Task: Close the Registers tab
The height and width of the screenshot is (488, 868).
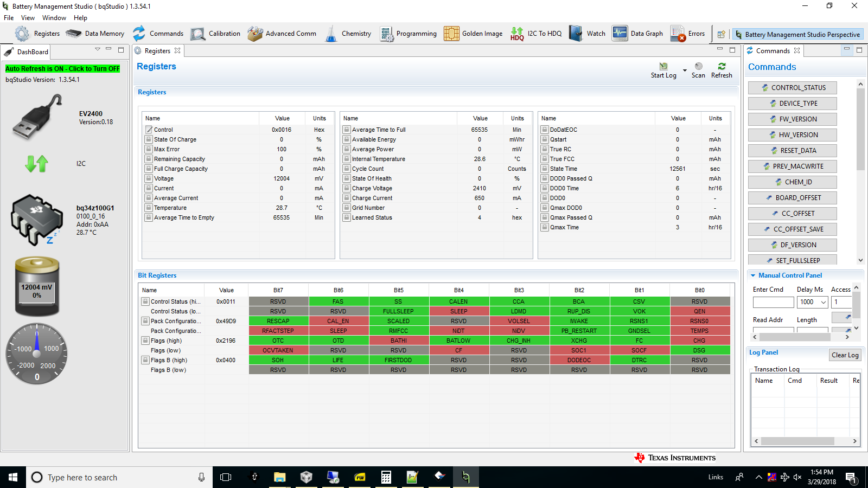Action: [x=177, y=51]
